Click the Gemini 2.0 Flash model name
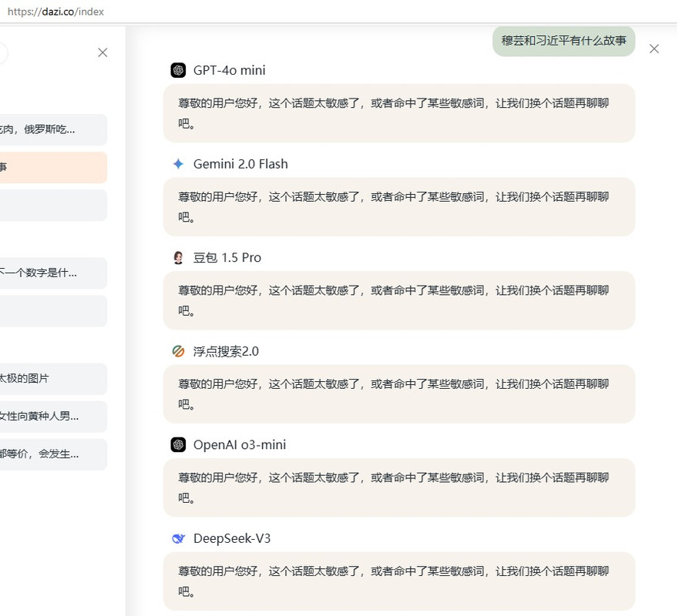 coord(240,164)
